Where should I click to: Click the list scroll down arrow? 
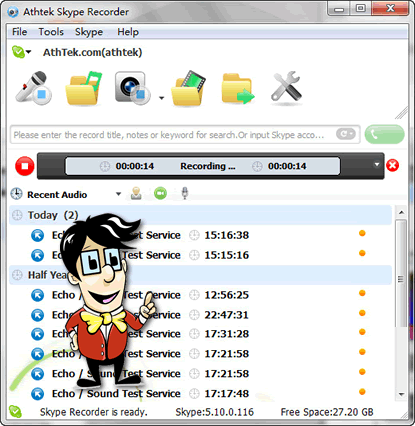coord(401,394)
